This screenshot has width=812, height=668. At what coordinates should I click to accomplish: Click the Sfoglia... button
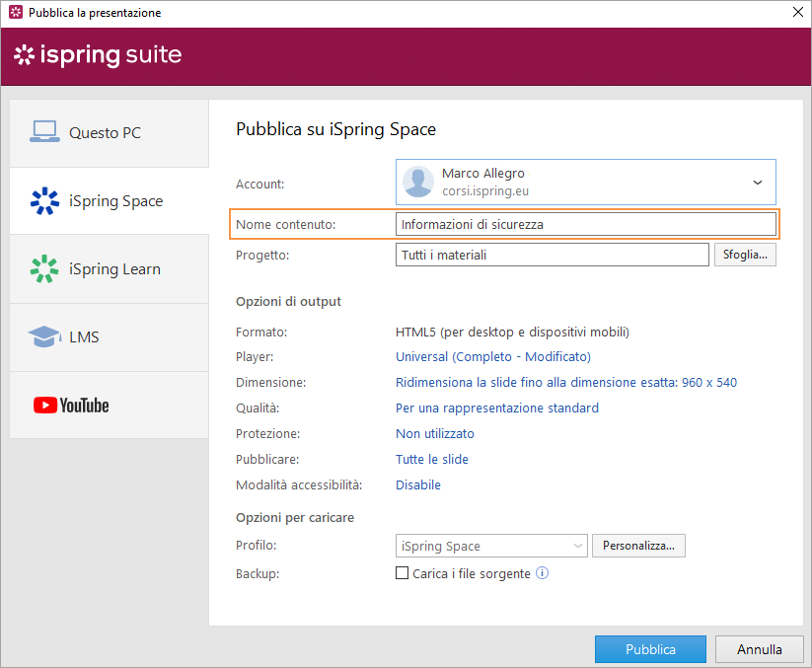pyautogui.click(x=744, y=255)
